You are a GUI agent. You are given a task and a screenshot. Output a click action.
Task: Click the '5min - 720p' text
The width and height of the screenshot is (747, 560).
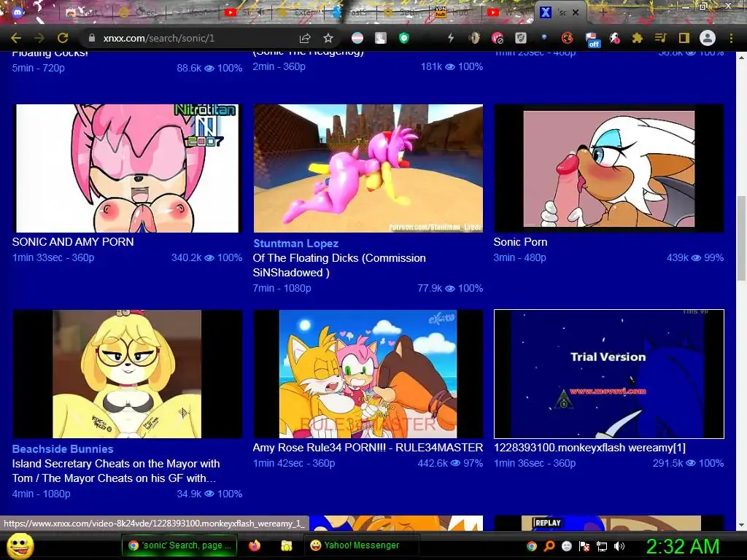39,68
